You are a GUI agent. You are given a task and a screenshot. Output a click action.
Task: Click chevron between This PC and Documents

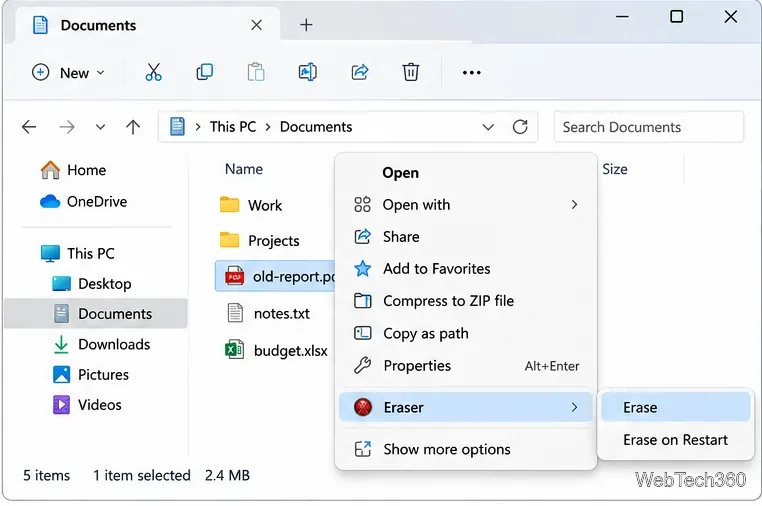pos(268,127)
